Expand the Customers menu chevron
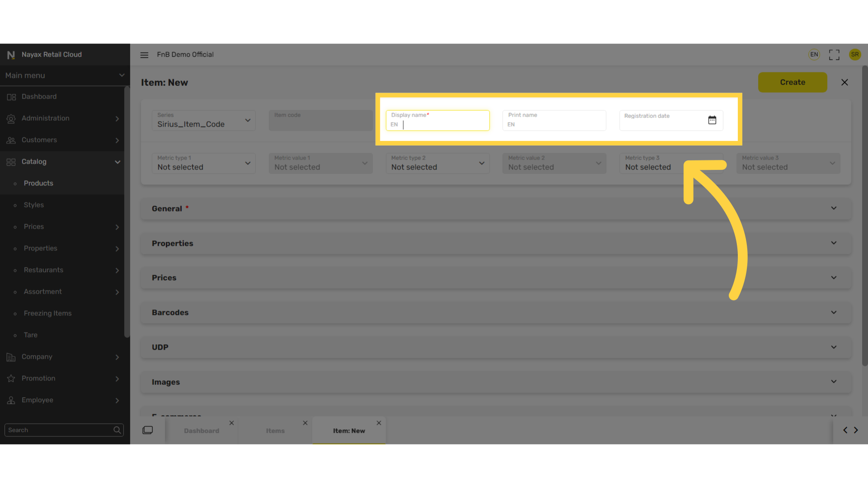The width and height of the screenshot is (868, 488). (x=117, y=140)
